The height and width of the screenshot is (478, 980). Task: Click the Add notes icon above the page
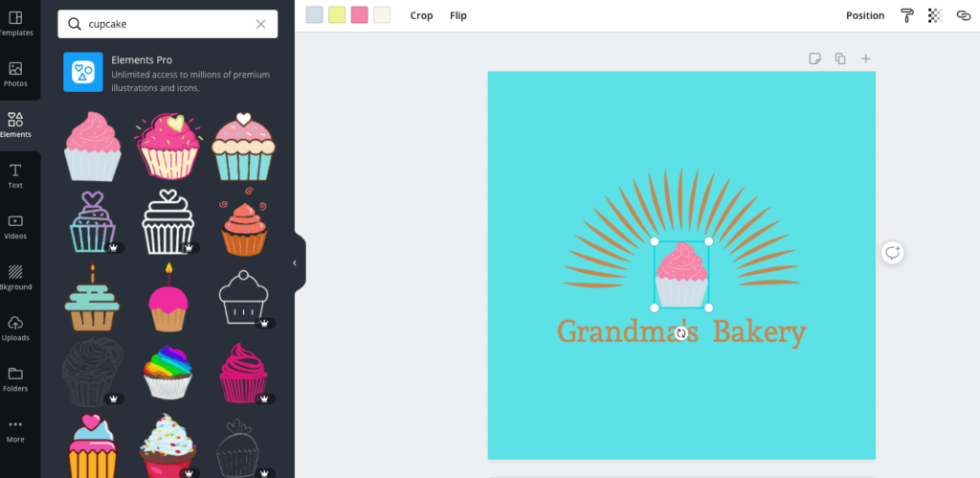pyautogui.click(x=814, y=58)
